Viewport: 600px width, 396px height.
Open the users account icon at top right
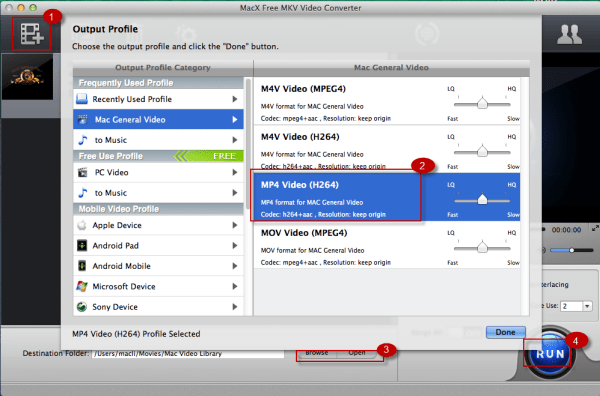pyautogui.click(x=569, y=34)
